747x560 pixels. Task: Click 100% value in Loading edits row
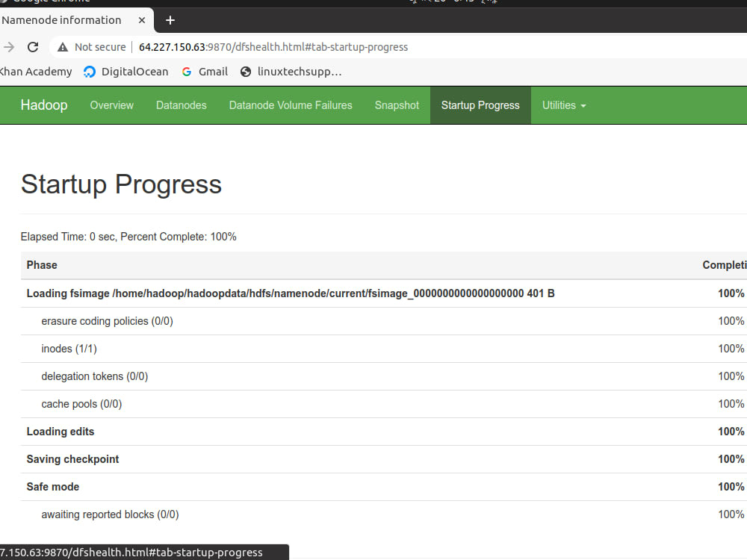pyautogui.click(x=731, y=432)
